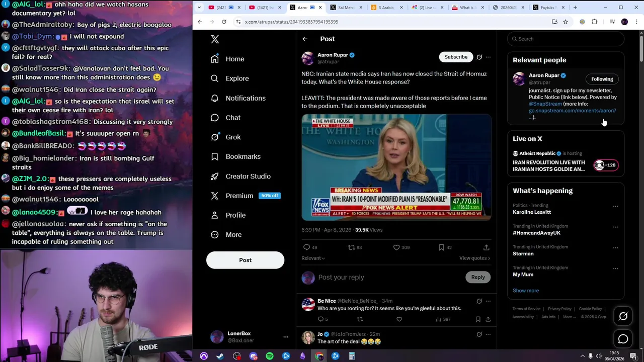Open more options on Jo's reply

coord(488,334)
